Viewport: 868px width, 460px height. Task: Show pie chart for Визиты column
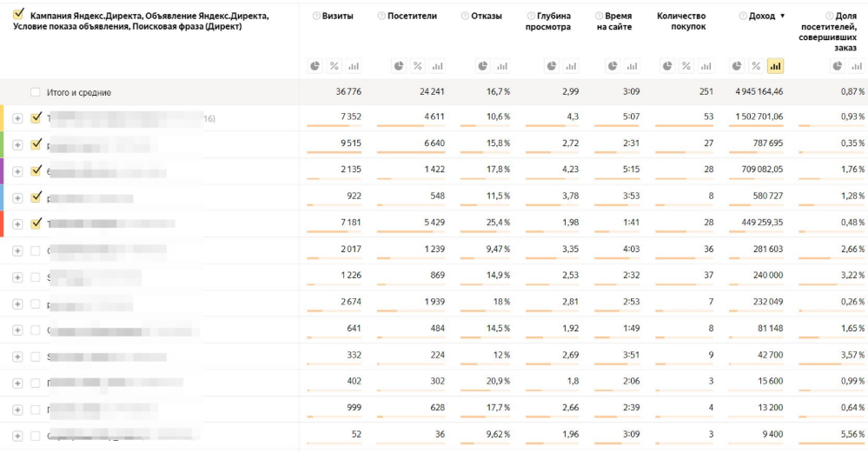point(315,66)
